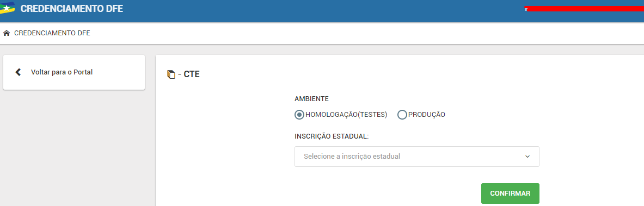Image resolution: width=644 pixels, height=206 pixels.
Task: Select the HOMOLOGAÇÃO(TESTES) radio button
Action: pyautogui.click(x=299, y=115)
